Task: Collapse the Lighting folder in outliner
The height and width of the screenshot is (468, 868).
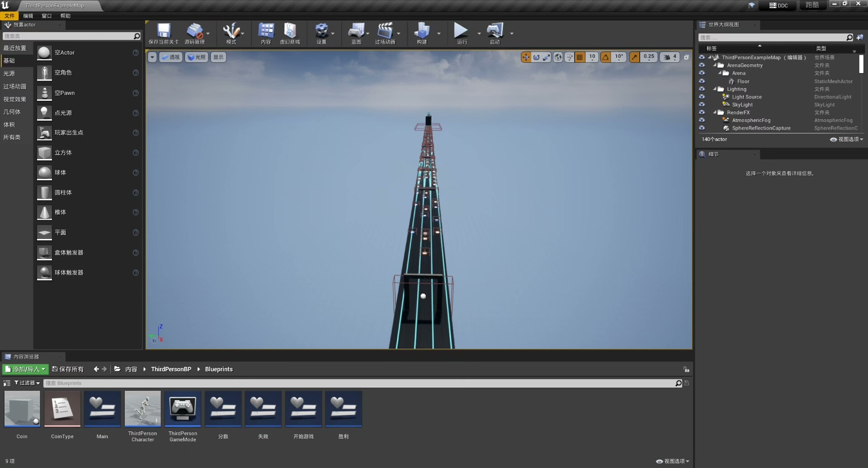Action: [715, 89]
